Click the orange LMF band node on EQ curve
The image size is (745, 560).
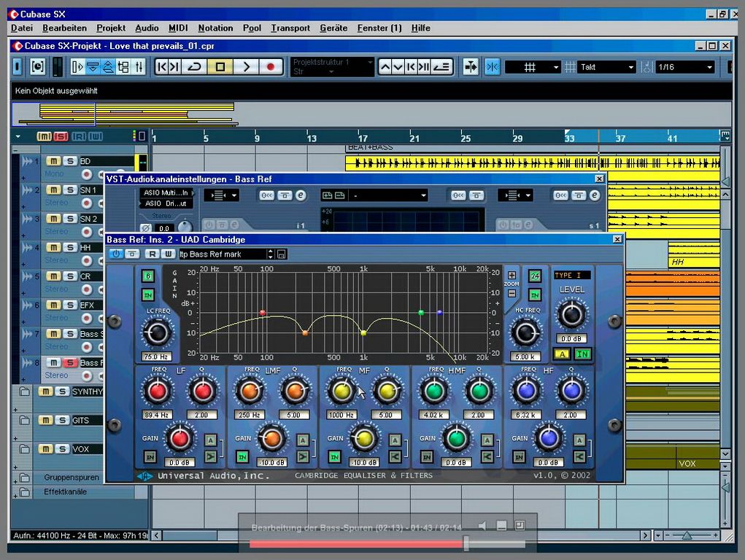(x=305, y=333)
